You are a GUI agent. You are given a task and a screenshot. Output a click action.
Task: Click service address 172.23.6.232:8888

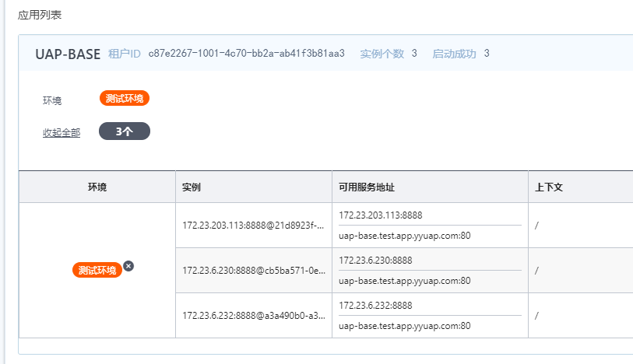(x=375, y=306)
